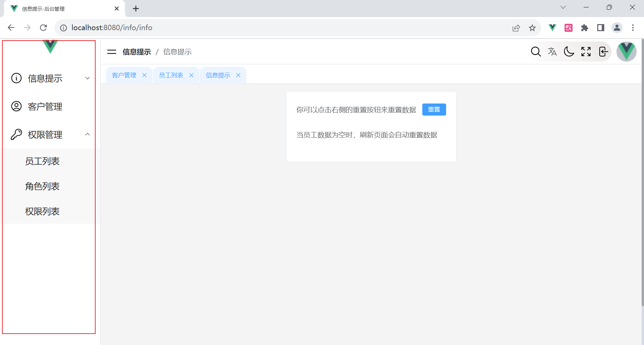Viewport: 644px width, 345px height.
Task: Toggle the hamburger sidebar collapse icon
Action: (x=112, y=52)
